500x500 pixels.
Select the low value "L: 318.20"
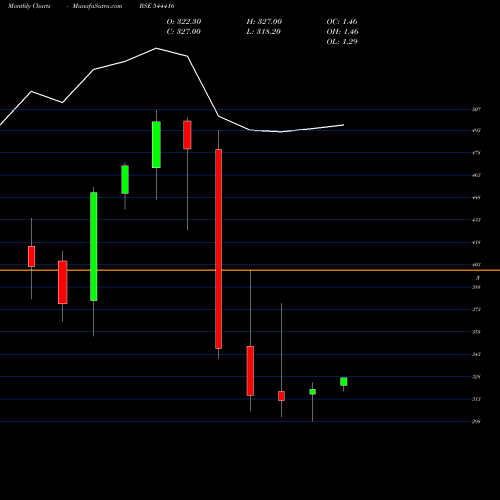263,32
